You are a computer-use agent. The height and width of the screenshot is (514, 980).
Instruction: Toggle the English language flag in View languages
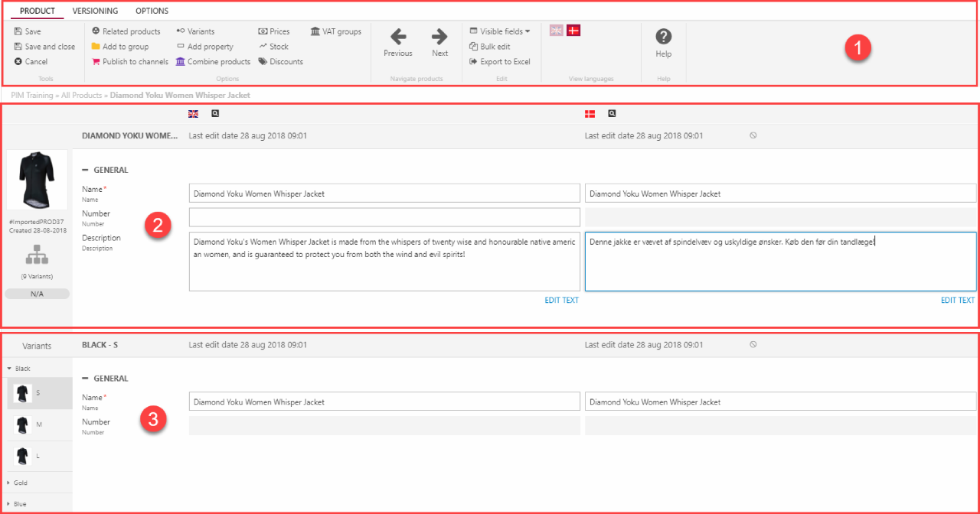tap(557, 30)
